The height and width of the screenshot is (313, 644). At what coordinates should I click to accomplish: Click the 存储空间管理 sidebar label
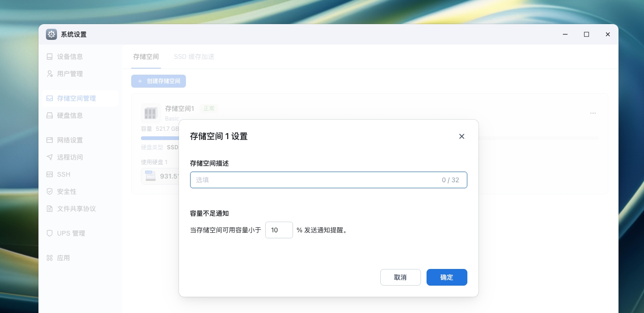click(77, 98)
